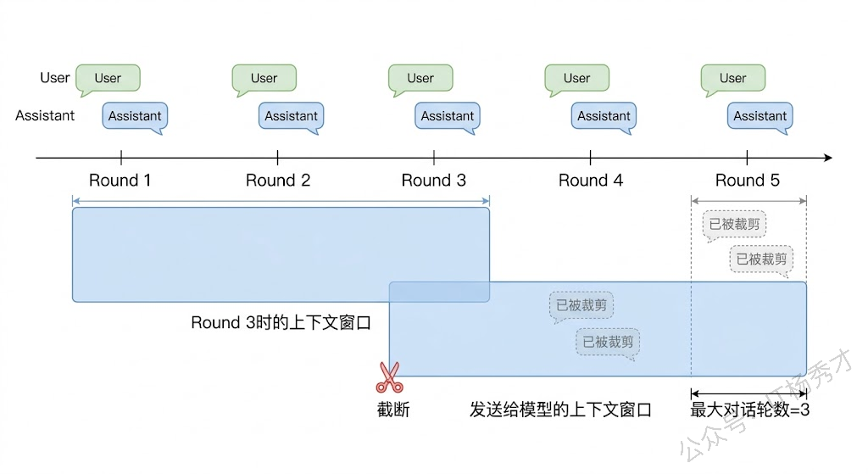868x474 pixels.
Task: Click the plain 'User' row label at far left
Action: (55, 78)
